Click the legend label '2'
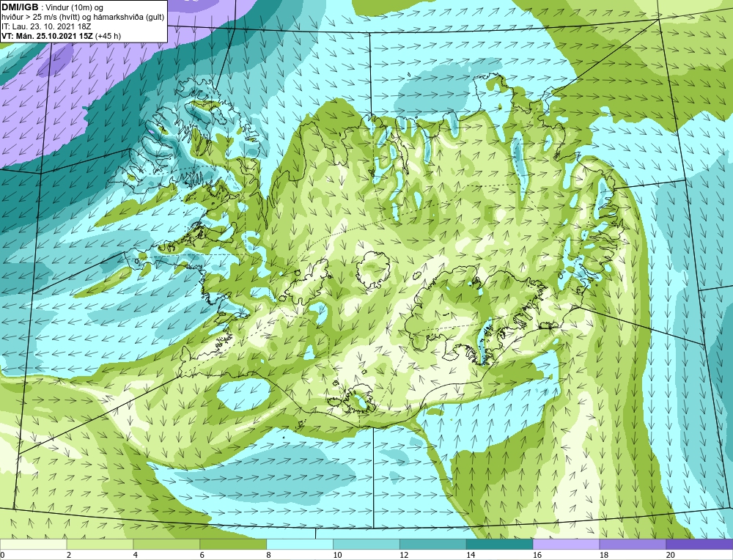Viewport: 733px width, 560px height. [69, 555]
